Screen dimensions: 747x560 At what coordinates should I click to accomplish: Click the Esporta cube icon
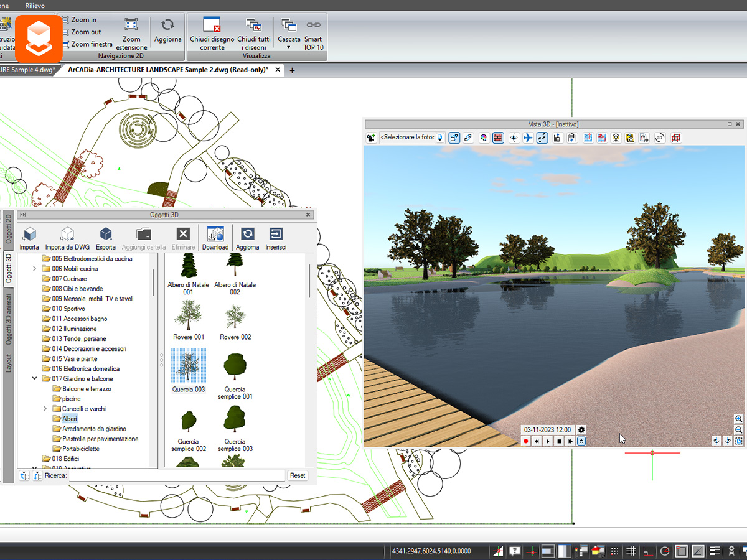coord(106,234)
